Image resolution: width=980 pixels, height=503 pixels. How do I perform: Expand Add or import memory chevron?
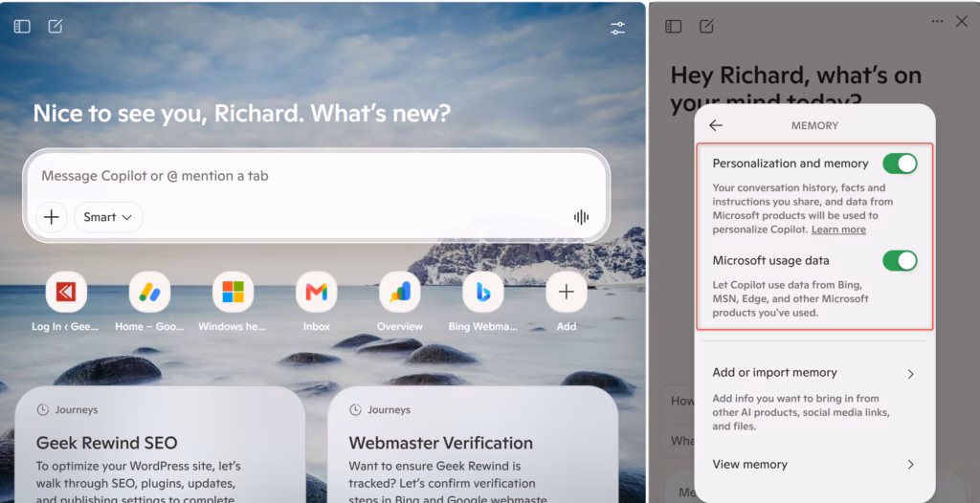click(x=911, y=374)
